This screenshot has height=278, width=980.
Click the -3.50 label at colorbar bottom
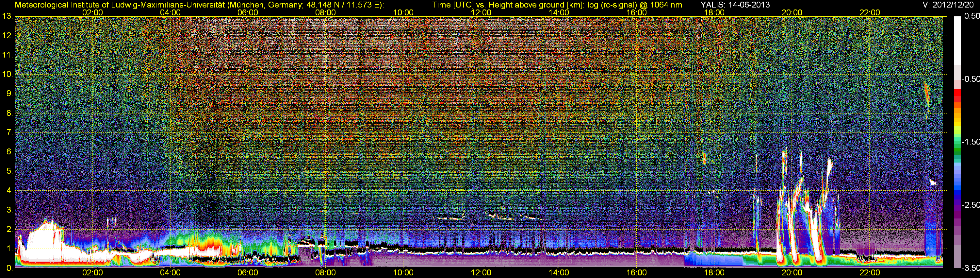[x=971, y=268]
